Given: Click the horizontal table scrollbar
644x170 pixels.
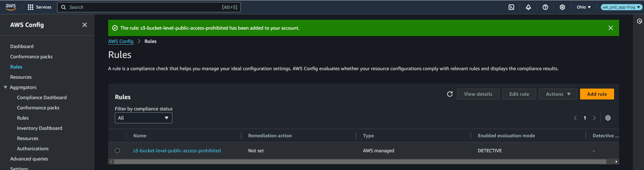Looking at the screenshot, I should coord(360,161).
